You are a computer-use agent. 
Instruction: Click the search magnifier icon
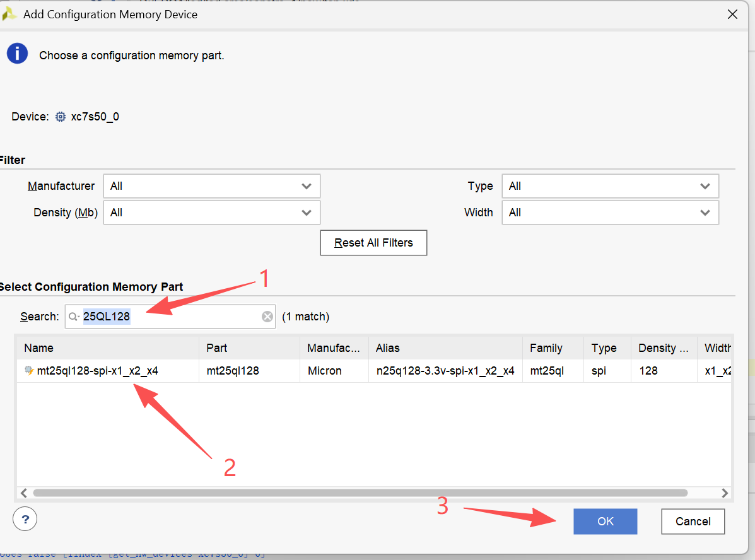[x=74, y=317]
